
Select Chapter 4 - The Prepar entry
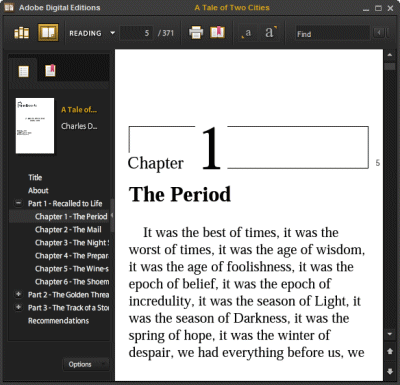72,256
